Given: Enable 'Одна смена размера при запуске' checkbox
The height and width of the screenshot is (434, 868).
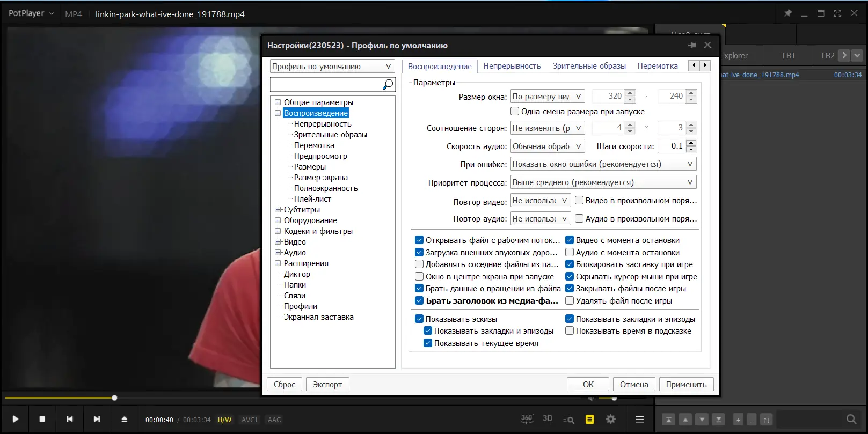Looking at the screenshot, I should pos(515,112).
